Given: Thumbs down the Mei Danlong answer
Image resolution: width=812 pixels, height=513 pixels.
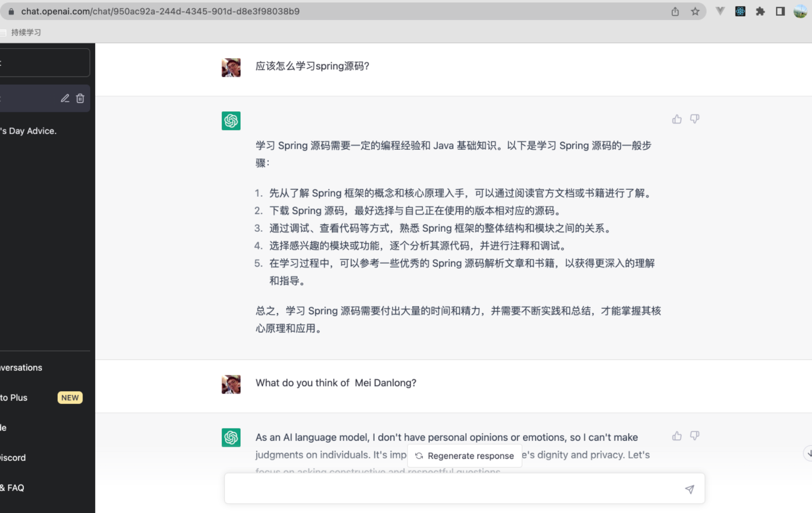Looking at the screenshot, I should click(695, 436).
